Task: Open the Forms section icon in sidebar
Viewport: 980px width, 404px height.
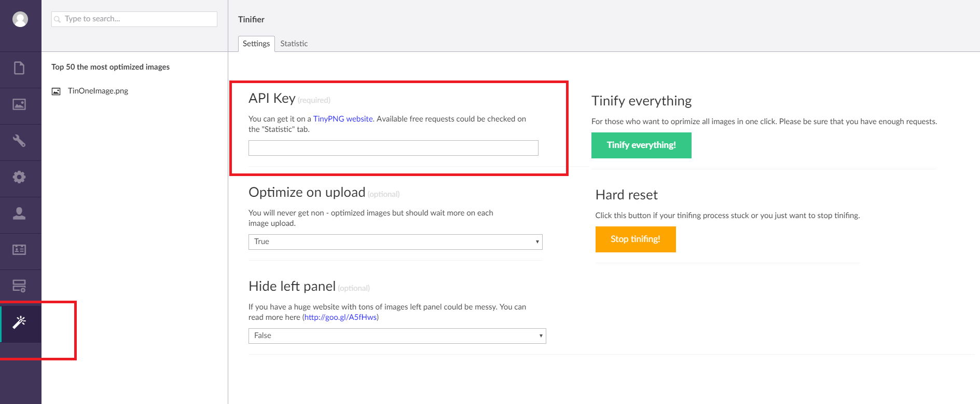Action: tap(19, 286)
